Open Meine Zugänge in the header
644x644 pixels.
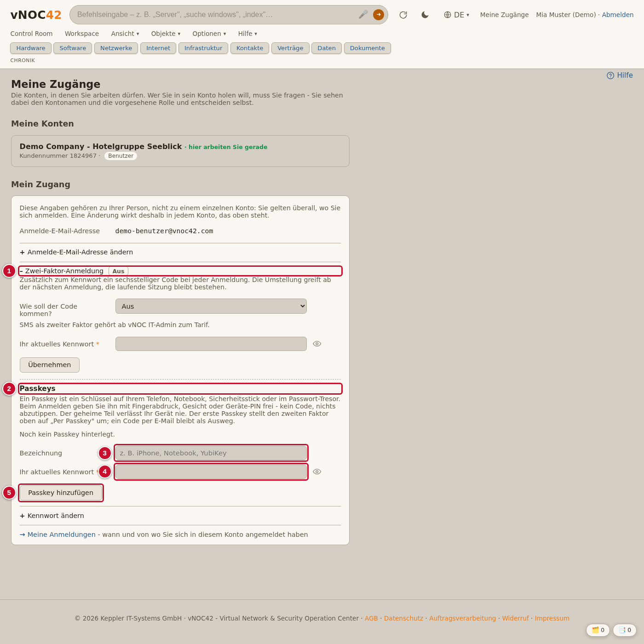(x=505, y=15)
